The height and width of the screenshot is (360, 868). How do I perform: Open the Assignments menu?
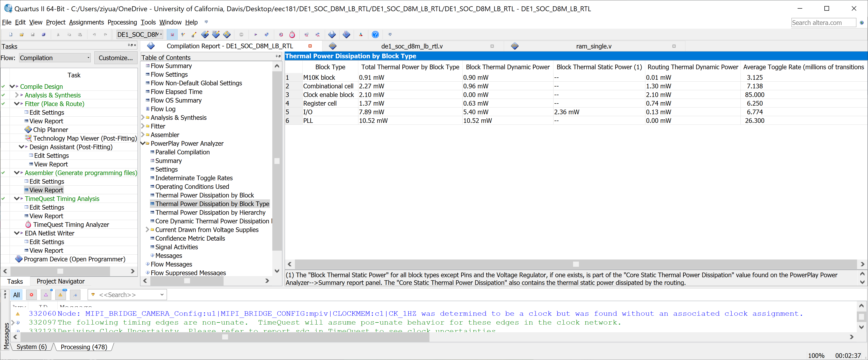coord(86,22)
